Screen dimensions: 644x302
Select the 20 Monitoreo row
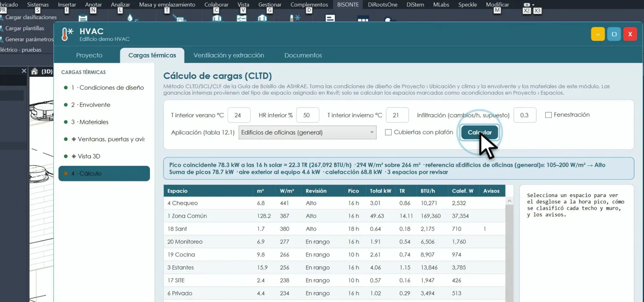334,242
